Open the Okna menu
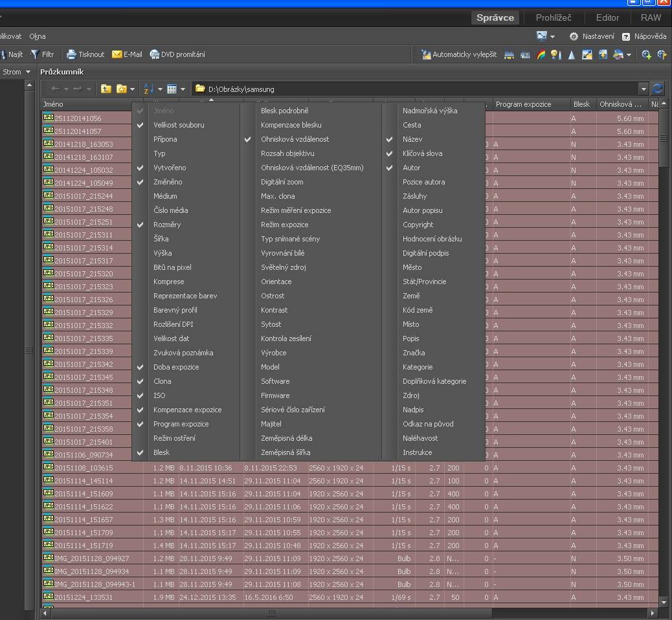Screen dimensions: 672x620 38,36
